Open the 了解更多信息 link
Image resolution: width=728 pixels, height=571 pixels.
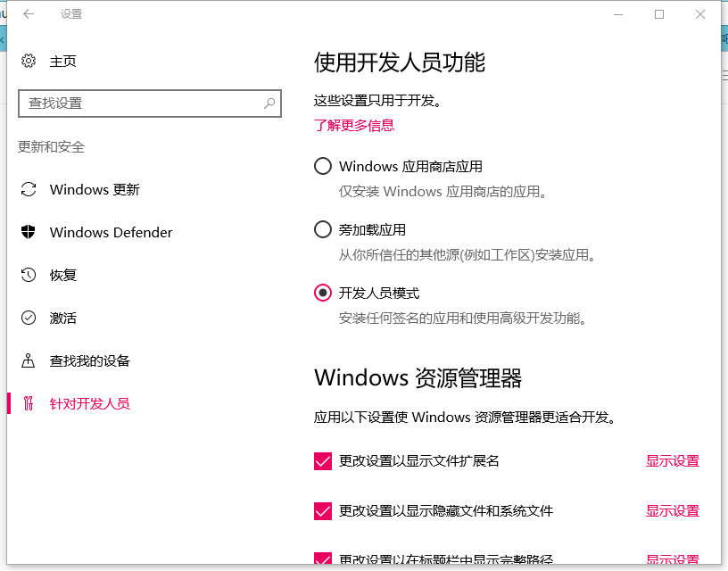[354, 125]
